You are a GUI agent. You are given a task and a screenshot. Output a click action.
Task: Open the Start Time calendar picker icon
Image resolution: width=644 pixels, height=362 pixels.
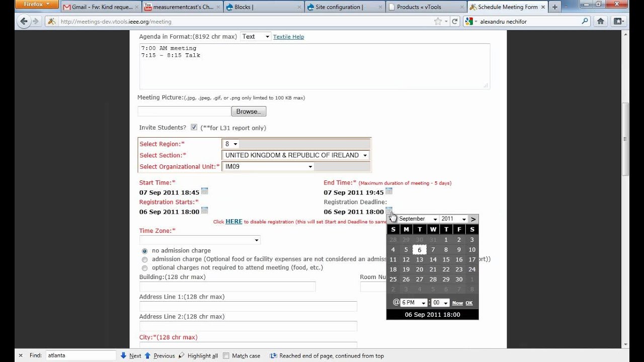click(205, 191)
